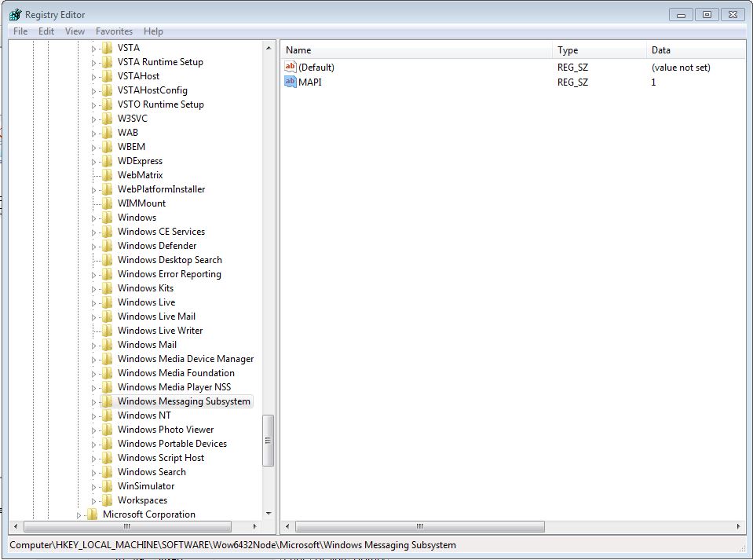Click the MAPI string value icon
Screen dimensions: 753x560
(x=290, y=82)
